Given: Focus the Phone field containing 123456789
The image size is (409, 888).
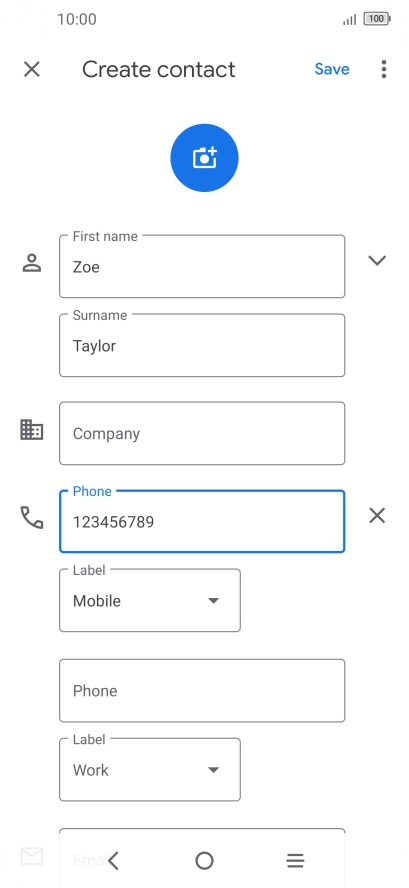Looking at the screenshot, I should coord(202,521).
